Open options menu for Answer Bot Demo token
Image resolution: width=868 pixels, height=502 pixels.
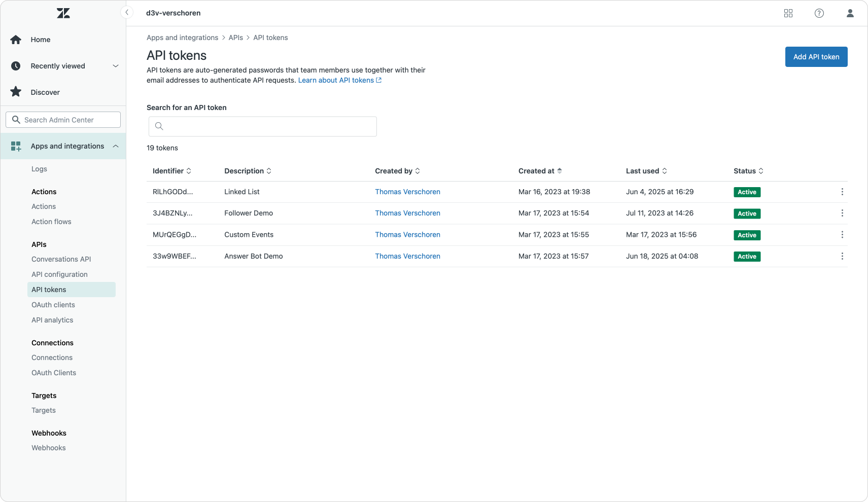click(842, 256)
